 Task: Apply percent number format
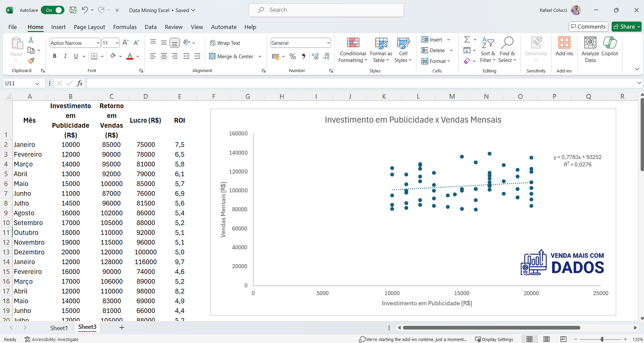click(292, 56)
